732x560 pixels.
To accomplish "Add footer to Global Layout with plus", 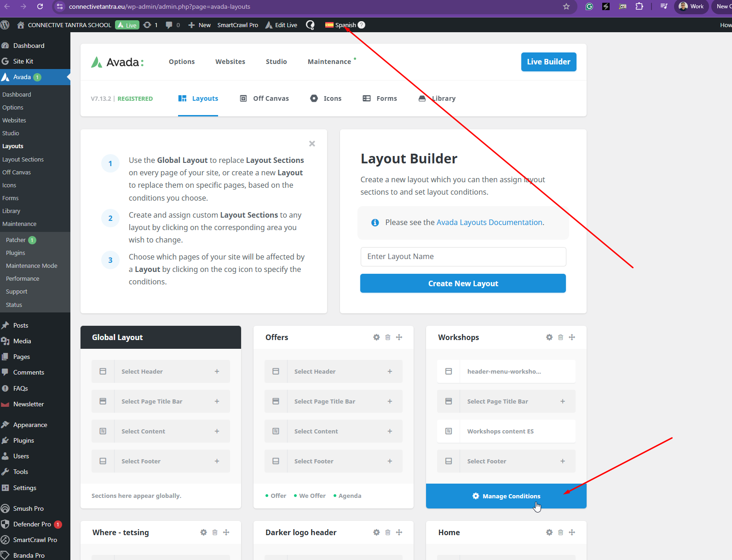I will click(x=217, y=461).
